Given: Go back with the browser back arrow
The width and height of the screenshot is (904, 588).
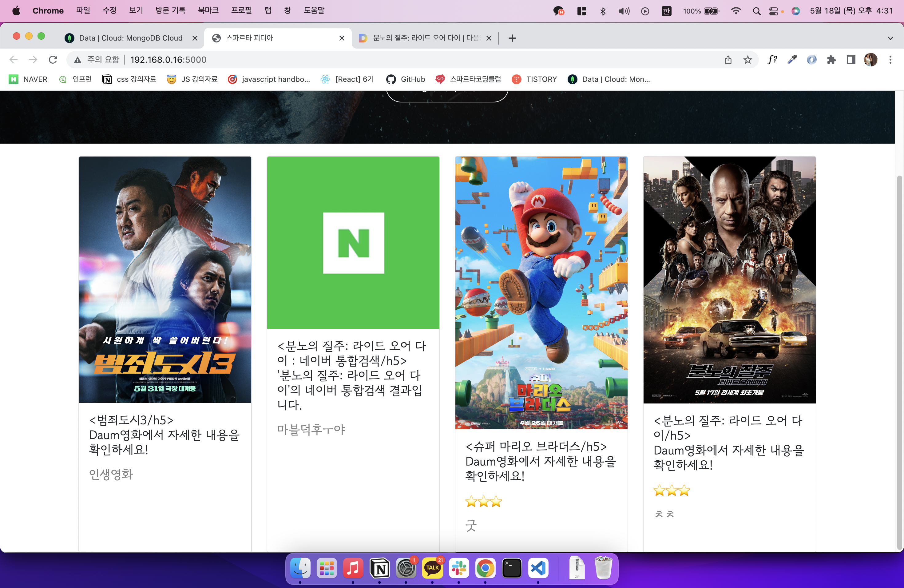Looking at the screenshot, I should click(14, 60).
